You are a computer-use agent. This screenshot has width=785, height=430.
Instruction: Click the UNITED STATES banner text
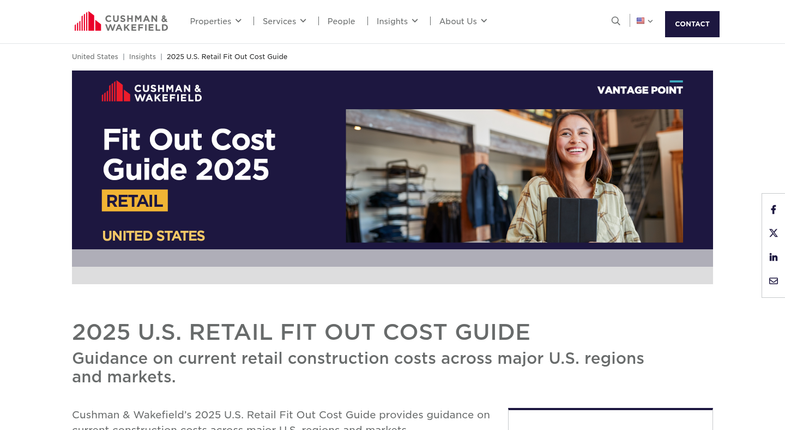[x=153, y=236]
